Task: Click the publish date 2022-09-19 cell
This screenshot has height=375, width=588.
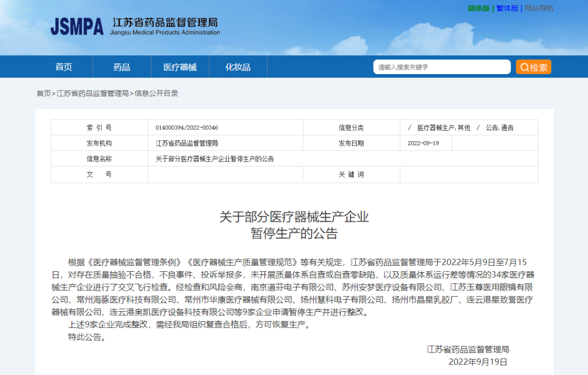Action: tap(423, 143)
